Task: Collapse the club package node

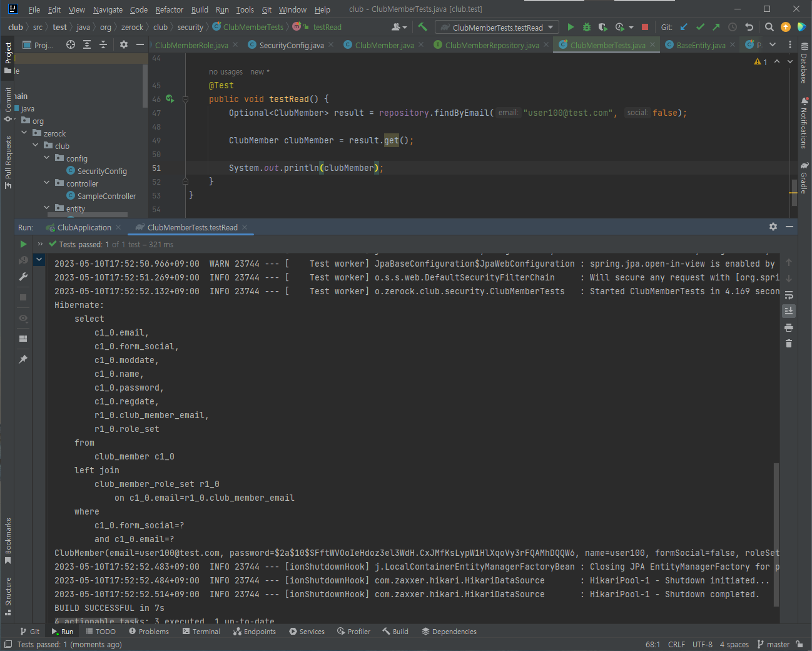Action: [36, 145]
